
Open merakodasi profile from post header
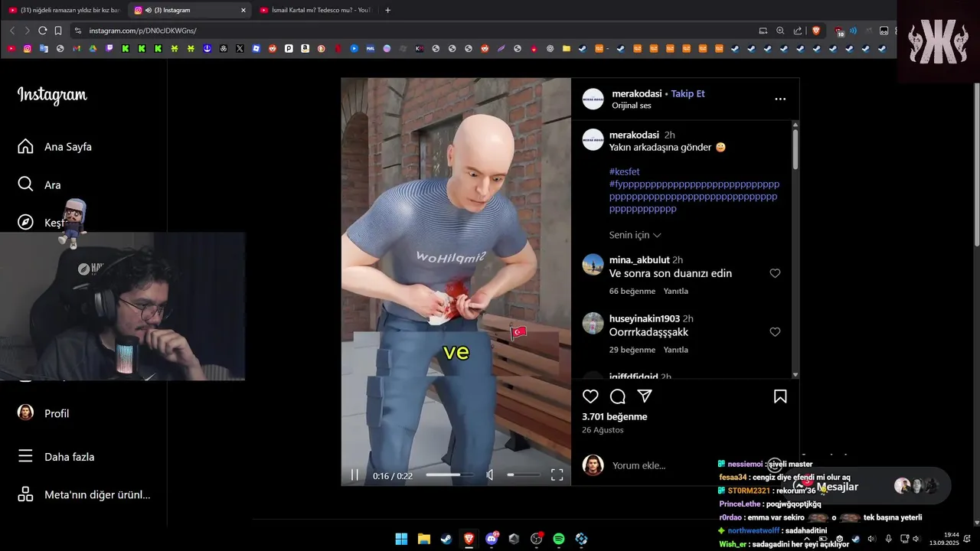point(636,93)
